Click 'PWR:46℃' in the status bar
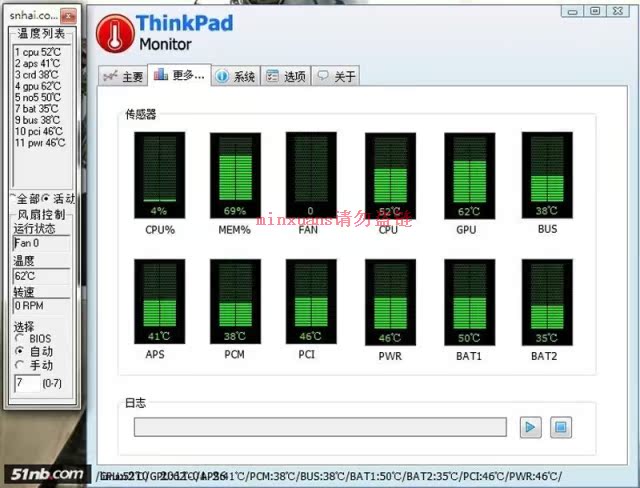 pyautogui.click(x=535, y=476)
